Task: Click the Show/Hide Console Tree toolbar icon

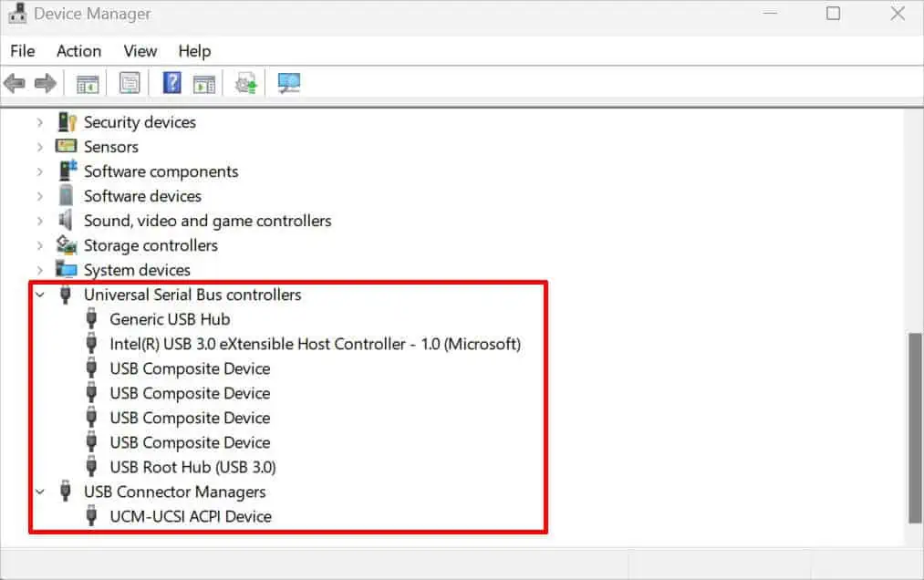Action: (87, 82)
